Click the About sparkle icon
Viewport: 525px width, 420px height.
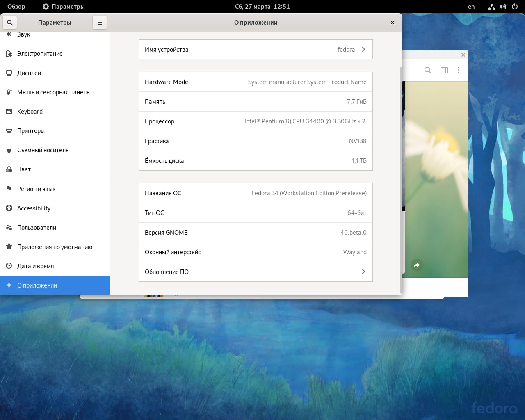9,285
